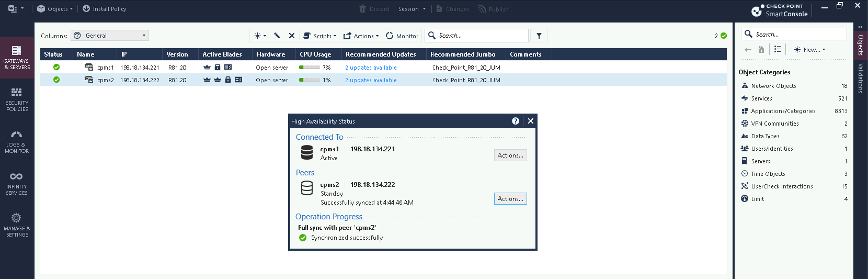
Task: Click Actions button for cpms2 peer
Action: (x=510, y=199)
